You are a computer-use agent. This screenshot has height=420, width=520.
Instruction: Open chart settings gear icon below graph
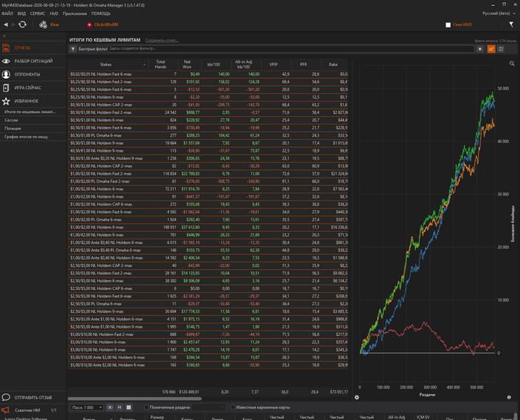pos(357,397)
